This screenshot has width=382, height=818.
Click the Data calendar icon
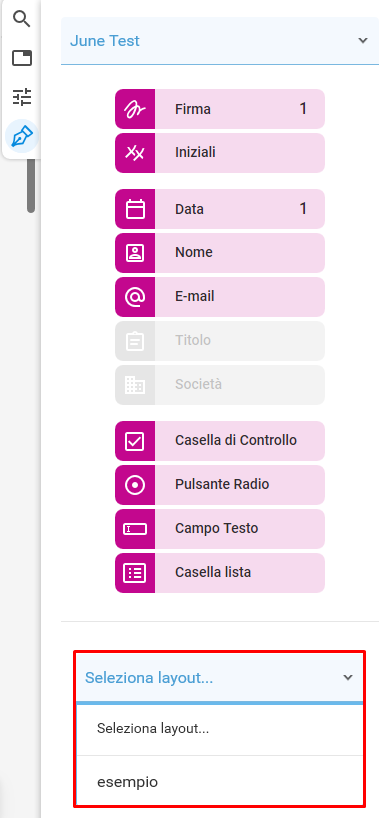coord(135,209)
